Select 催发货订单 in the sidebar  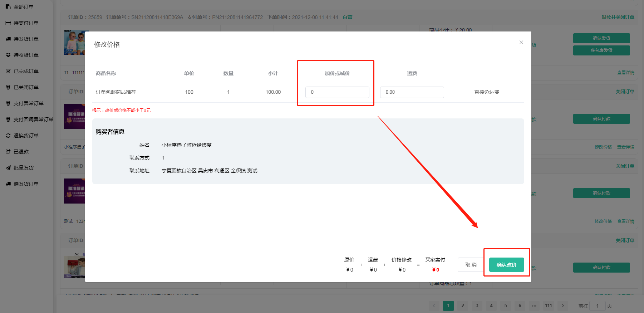(x=26, y=184)
